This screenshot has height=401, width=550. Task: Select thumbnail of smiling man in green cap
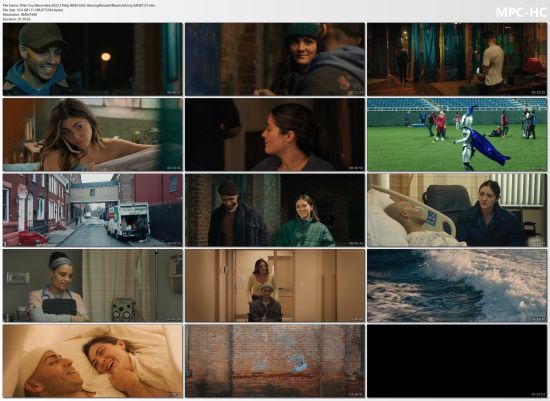(93, 59)
